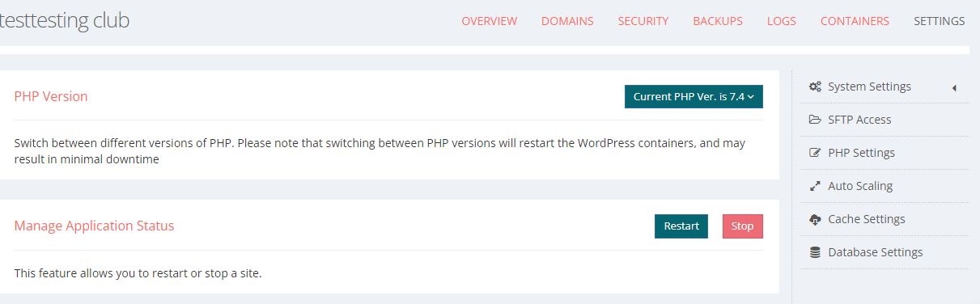This screenshot has height=304, width=980.
Task: Click the testtesting club site title
Action: point(65,21)
